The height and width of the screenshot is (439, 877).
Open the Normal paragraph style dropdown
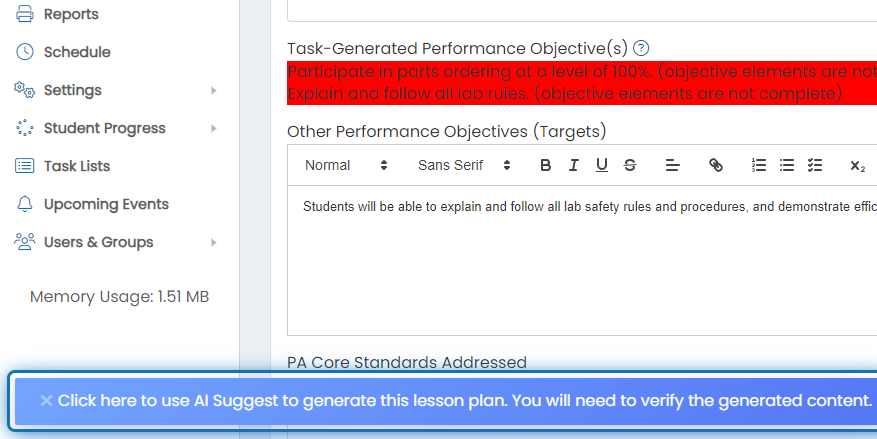pos(346,165)
